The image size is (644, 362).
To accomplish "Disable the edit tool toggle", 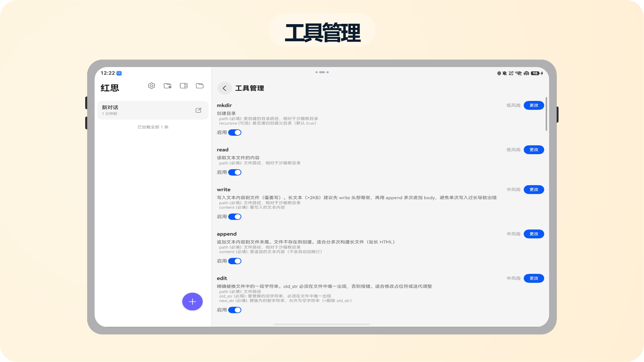I will 235,310.
